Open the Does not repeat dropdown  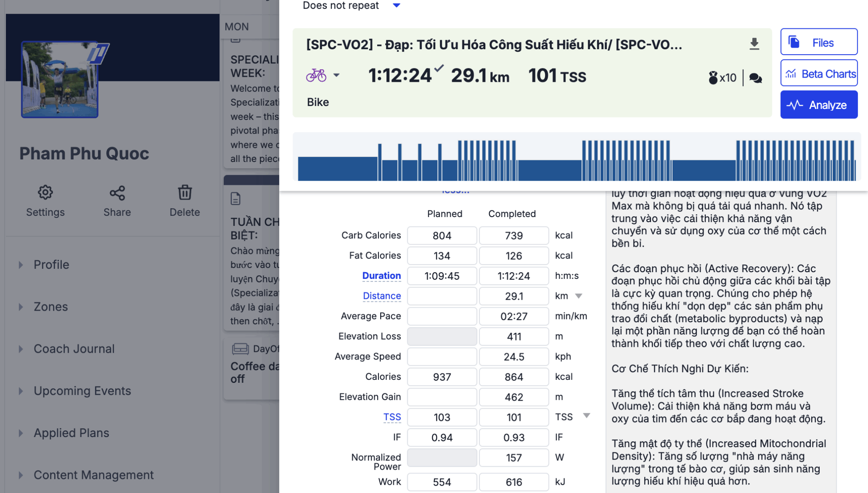pyautogui.click(x=396, y=6)
